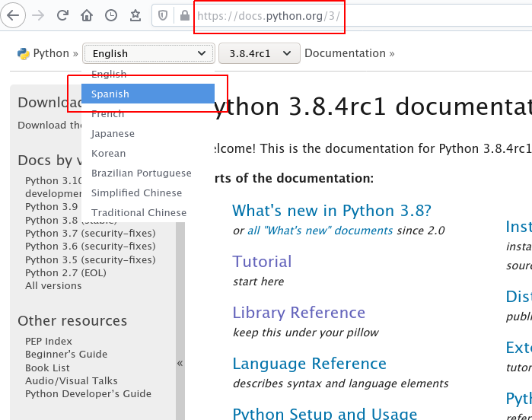
Task: Select English in the language list
Action: pos(148,74)
